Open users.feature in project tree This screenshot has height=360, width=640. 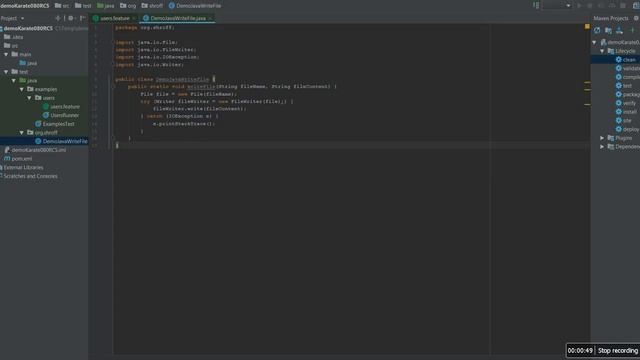[61, 107]
